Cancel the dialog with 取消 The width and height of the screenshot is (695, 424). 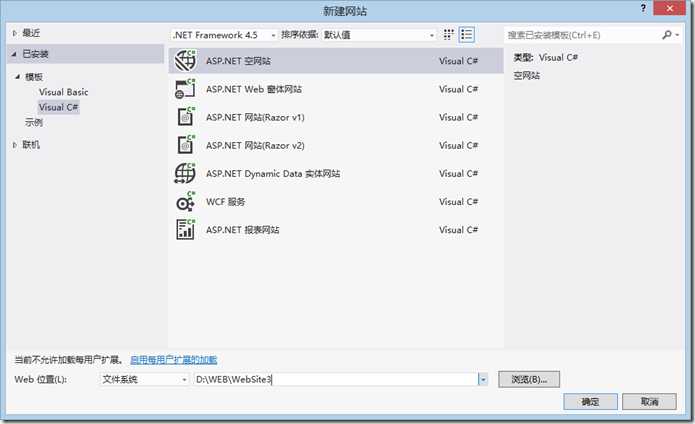click(x=649, y=402)
